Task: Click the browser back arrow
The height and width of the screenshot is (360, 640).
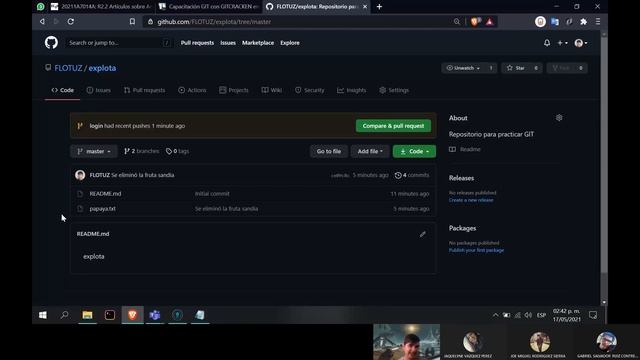Action: point(42,22)
